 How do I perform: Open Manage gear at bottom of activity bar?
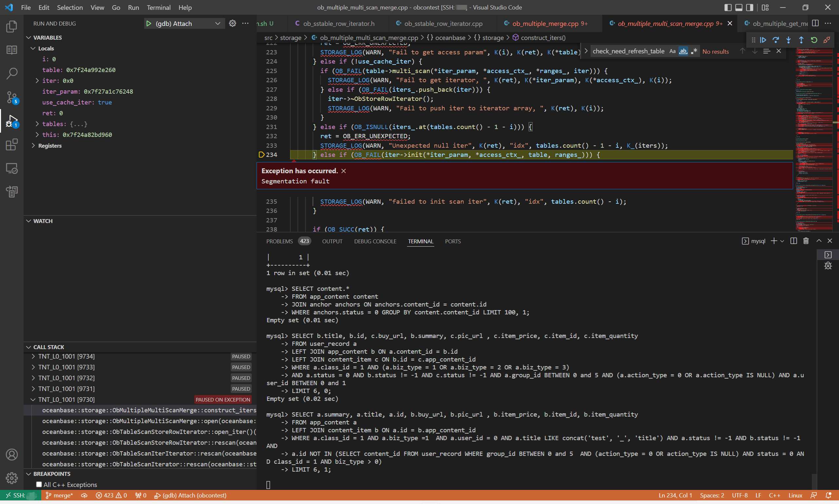coord(11,478)
